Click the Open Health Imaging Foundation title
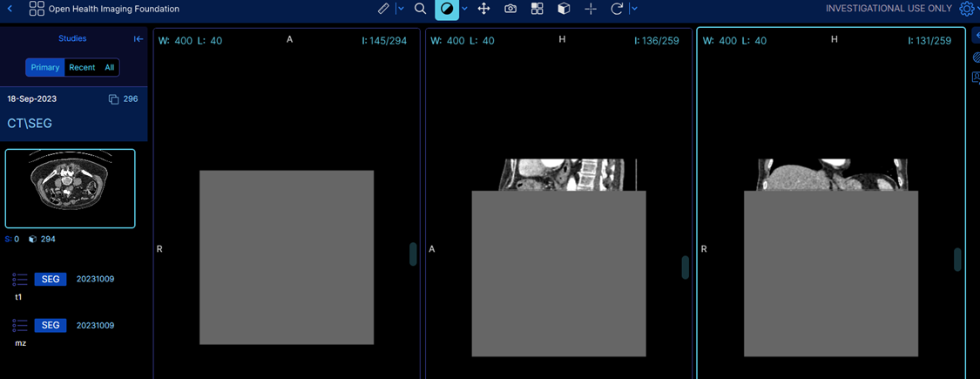Screen dimensions: 980x379 pyautogui.click(x=114, y=10)
